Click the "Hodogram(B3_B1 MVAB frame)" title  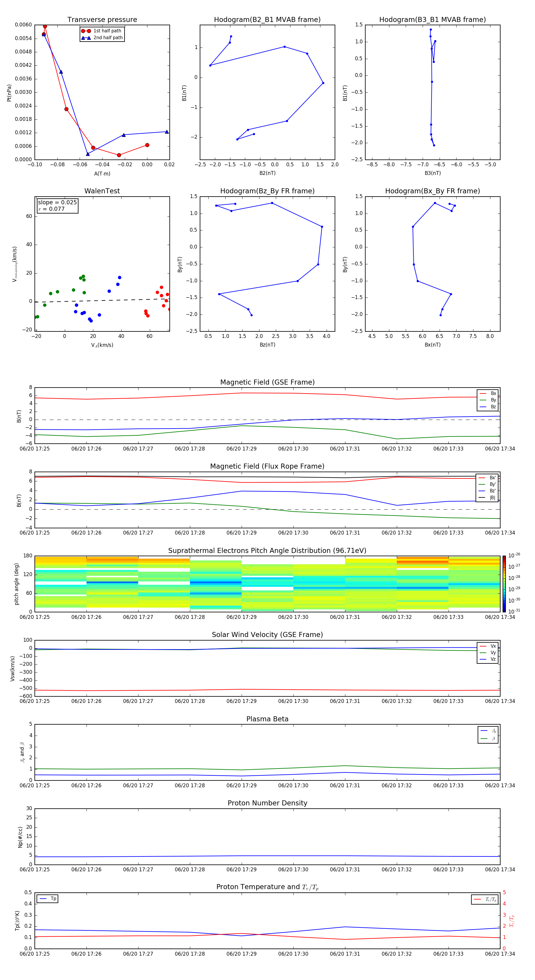click(432, 20)
